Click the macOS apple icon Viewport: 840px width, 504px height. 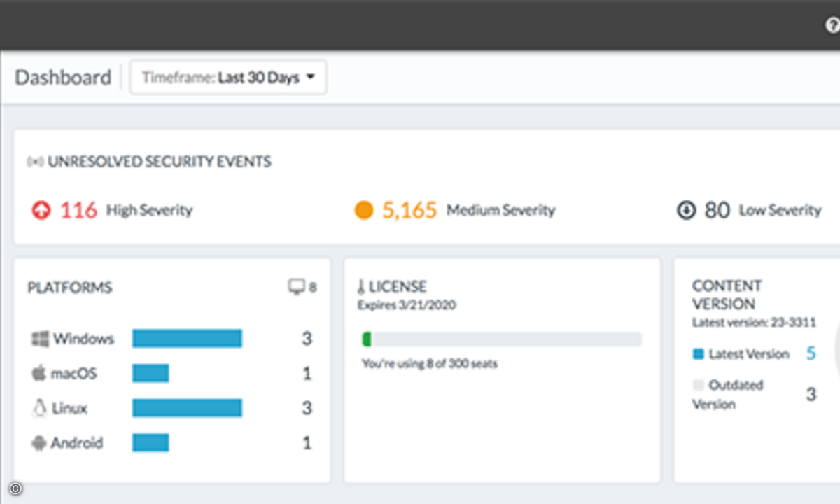(39, 373)
